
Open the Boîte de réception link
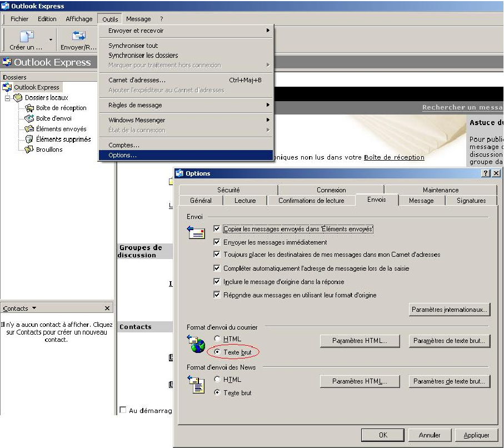point(394,157)
